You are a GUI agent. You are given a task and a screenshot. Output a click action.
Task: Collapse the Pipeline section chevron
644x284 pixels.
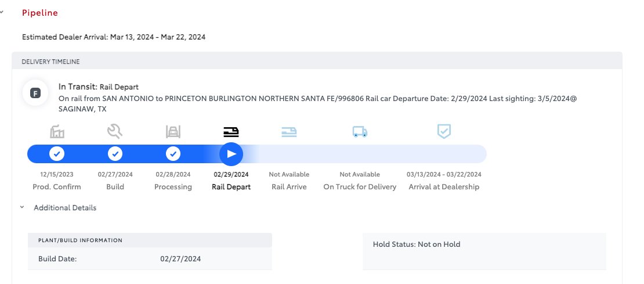pyautogui.click(x=2, y=12)
